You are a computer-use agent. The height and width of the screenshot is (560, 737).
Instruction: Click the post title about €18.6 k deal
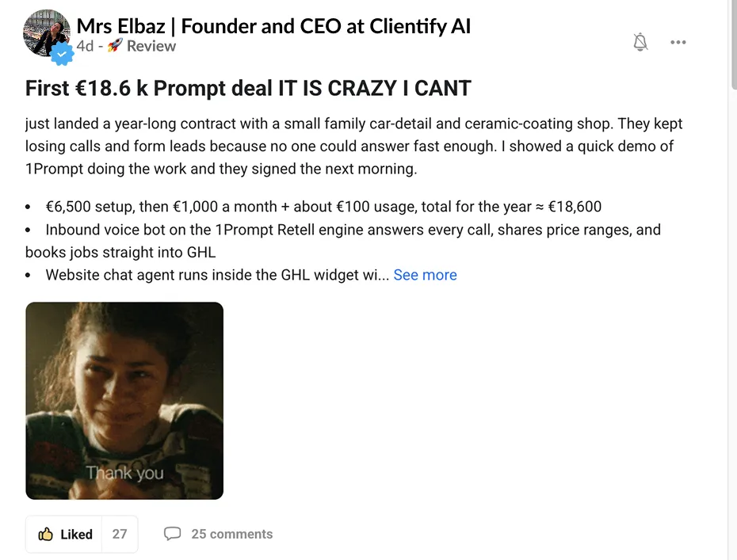[248, 89]
